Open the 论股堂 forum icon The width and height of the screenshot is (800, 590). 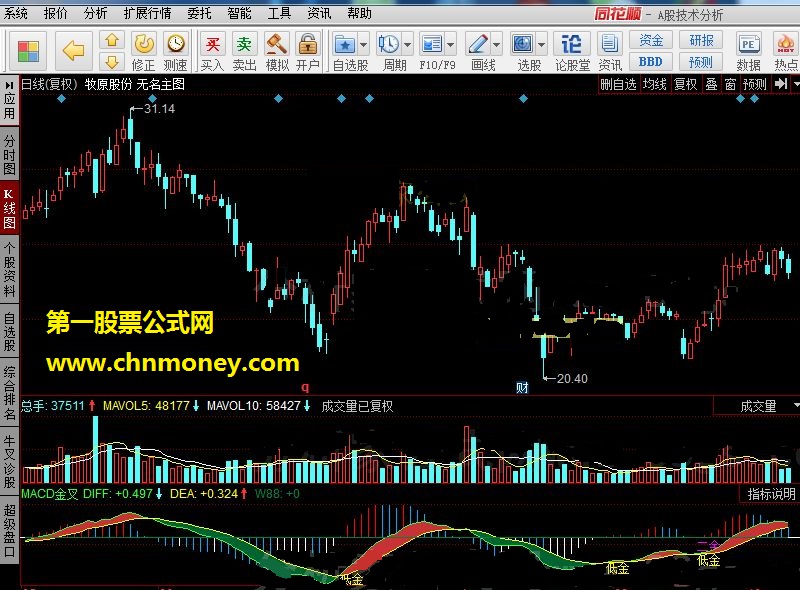[572, 45]
